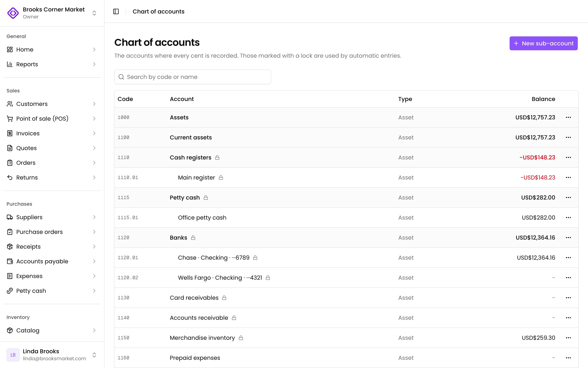Open Orders in the sidebar
Screen dimensions: 588x368
pyautogui.click(x=52, y=163)
